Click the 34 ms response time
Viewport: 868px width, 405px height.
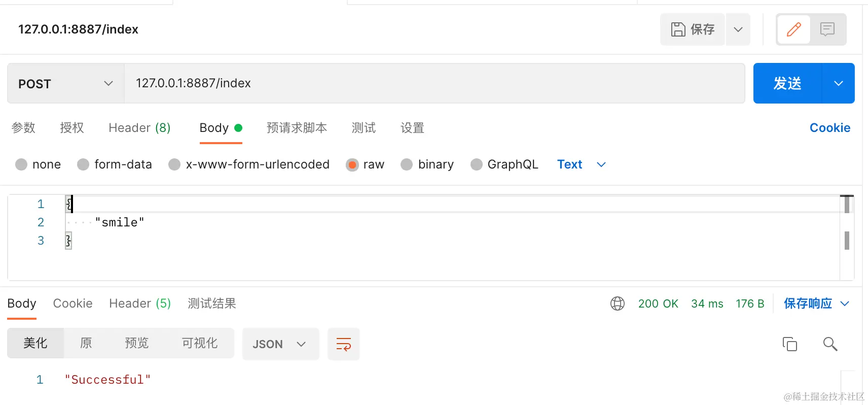click(707, 303)
